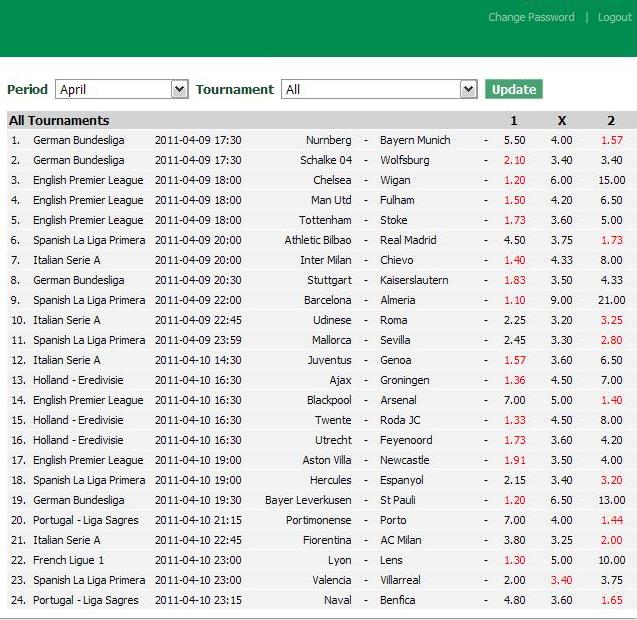Select date 2011-04-09 23:59 for Mallorca match
This screenshot has height=620, width=637.
click(x=198, y=340)
